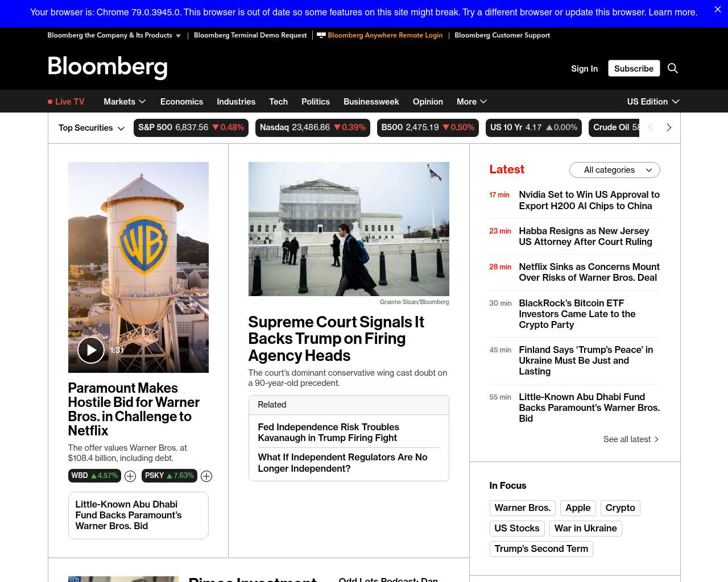Open Bloomberg Anywhere Remote Login link

click(385, 35)
